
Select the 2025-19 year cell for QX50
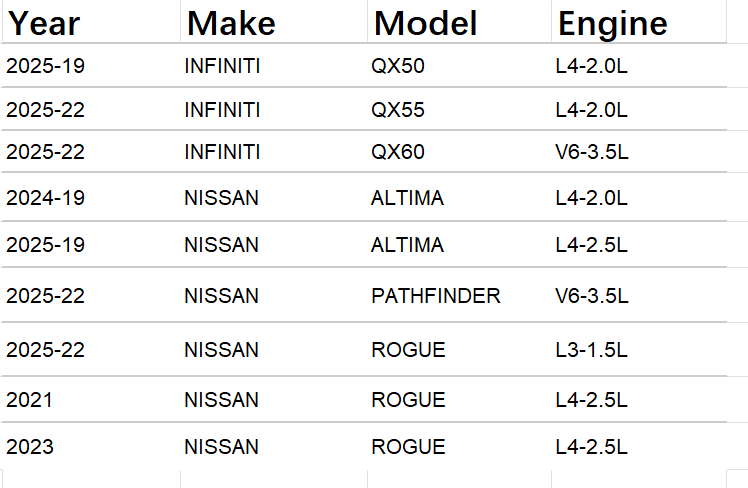(x=45, y=67)
